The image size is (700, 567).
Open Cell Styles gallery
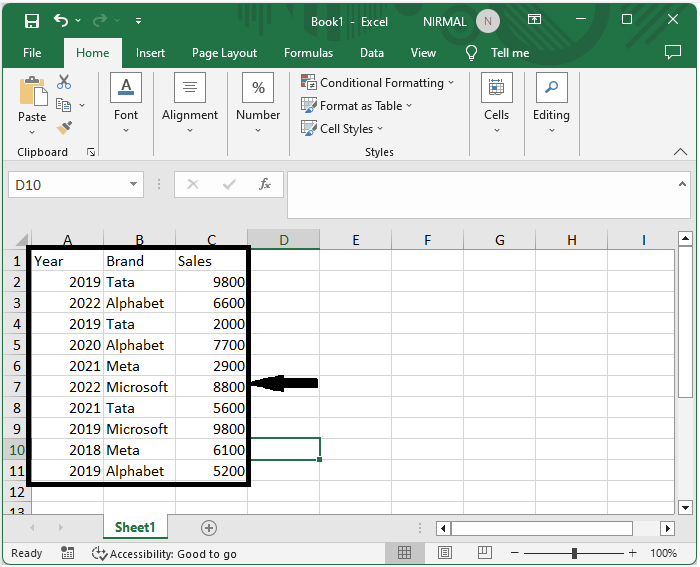click(x=342, y=129)
